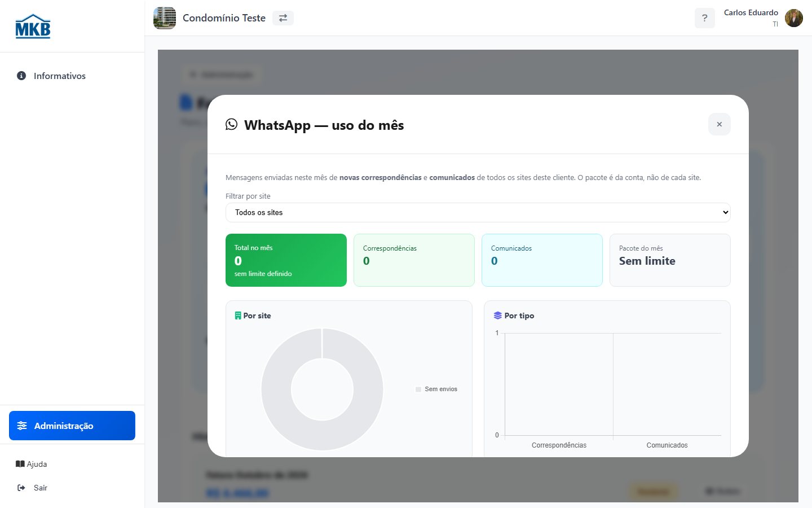Click the Informativos info icon
This screenshot has height=508, width=812.
pyautogui.click(x=21, y=76)
